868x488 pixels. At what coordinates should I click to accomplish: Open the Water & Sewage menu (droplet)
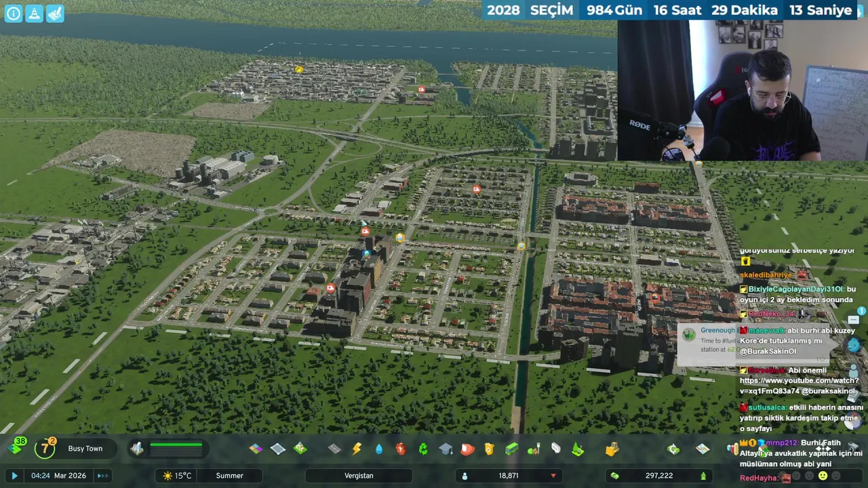click(x=379, y=449)
